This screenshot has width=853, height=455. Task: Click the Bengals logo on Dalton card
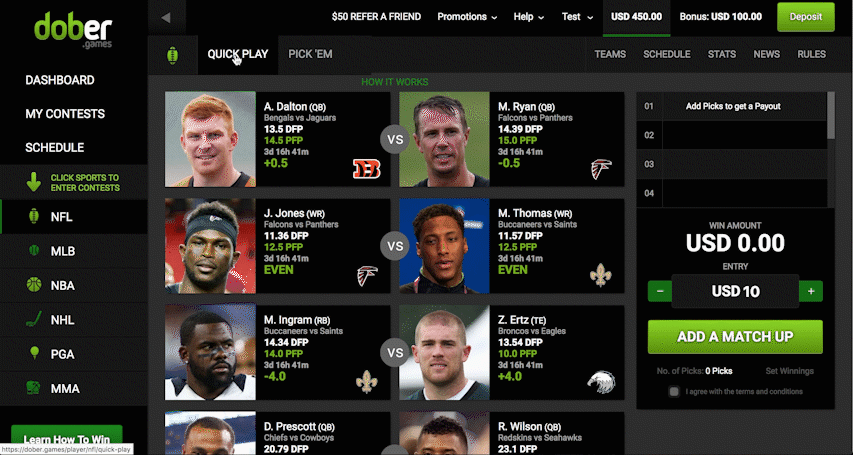click(367, 169)
